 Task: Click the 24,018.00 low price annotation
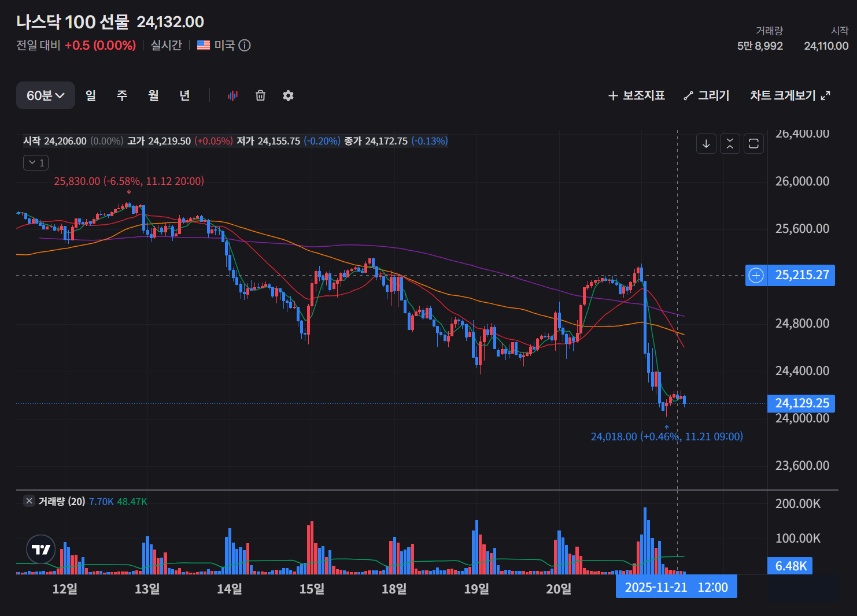click(667, 437)
